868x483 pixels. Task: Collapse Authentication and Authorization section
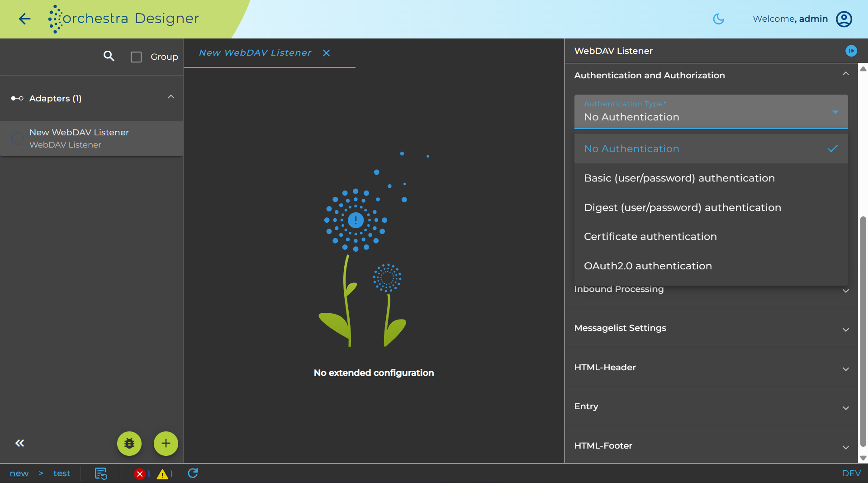click(845, 74)
